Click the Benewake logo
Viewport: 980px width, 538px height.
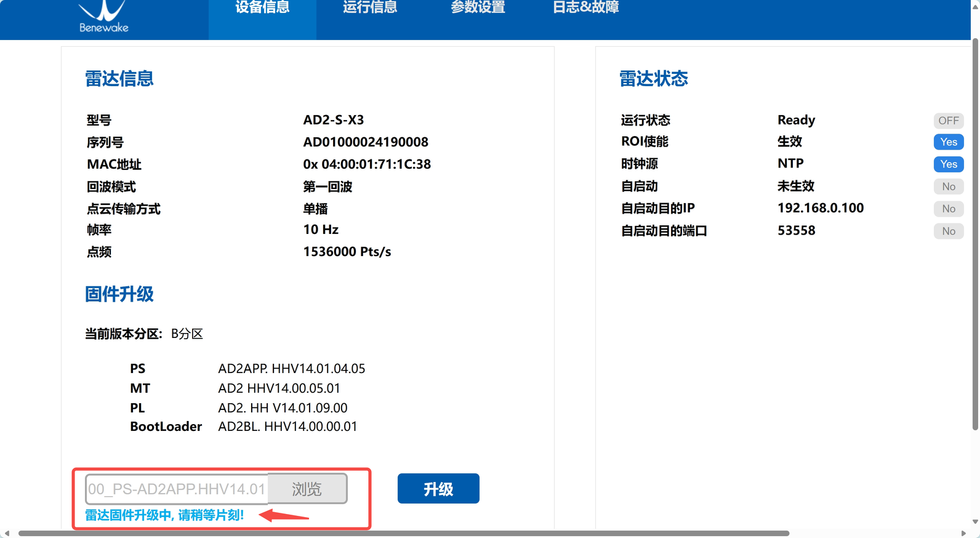click(x=103, y=17)
